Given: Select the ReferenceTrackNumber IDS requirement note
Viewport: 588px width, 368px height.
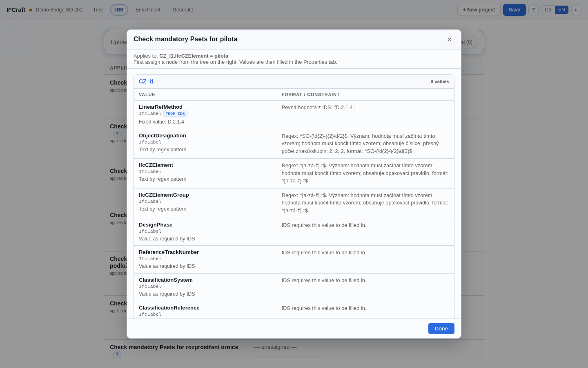Looking at the screenshot, I should click(x=324, y=253).
